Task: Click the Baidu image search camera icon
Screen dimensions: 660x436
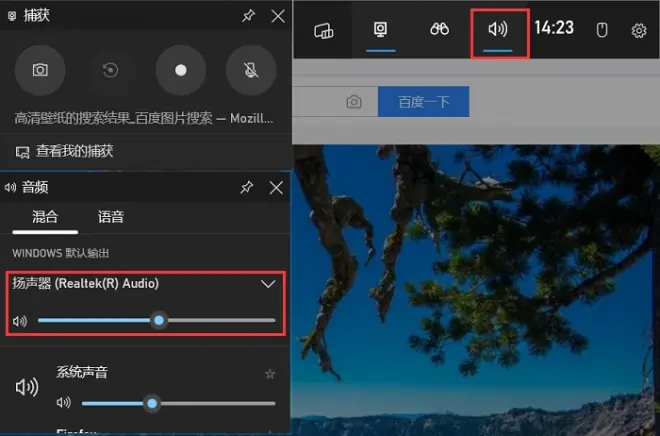Action: click(x=354, y=102)
